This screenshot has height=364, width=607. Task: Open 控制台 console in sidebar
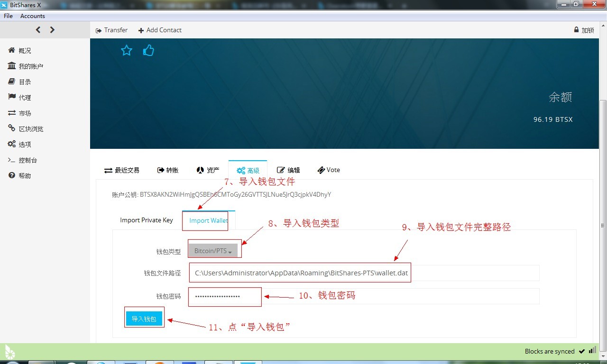22,160
